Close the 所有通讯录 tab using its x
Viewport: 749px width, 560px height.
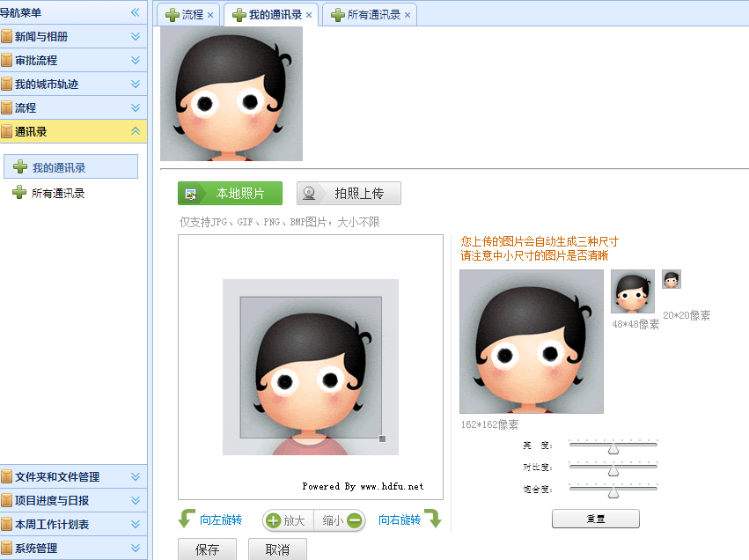[x=408, y=15]
